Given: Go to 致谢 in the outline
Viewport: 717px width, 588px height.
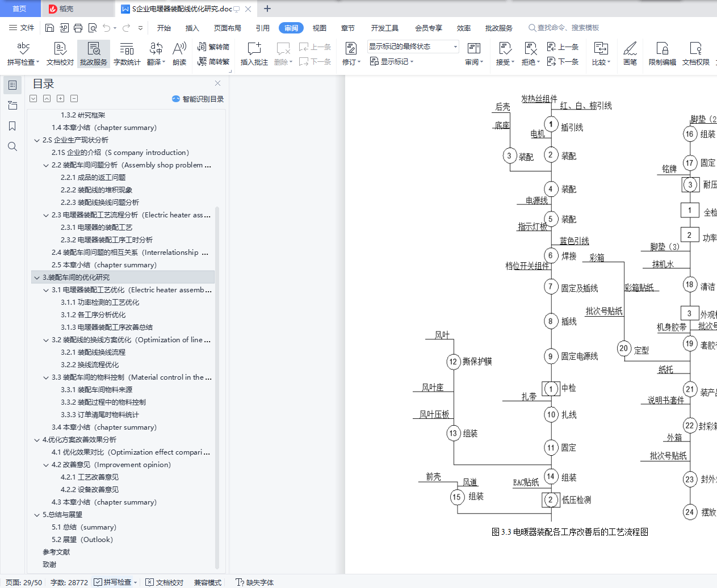Looking at the screenshot, I should pyautogui.click(x=49, y=565).
